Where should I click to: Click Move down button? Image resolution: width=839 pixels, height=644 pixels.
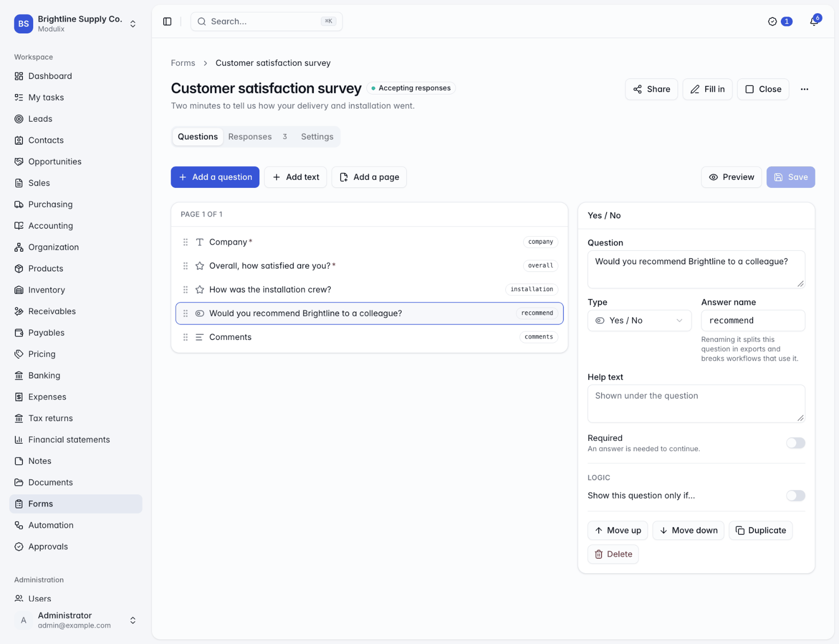(688, 531)
